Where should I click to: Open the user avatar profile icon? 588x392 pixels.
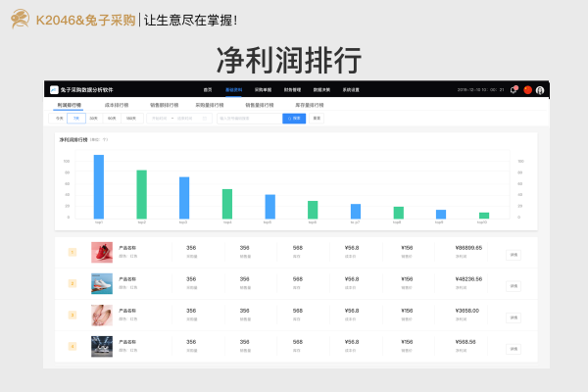[540, 89]
